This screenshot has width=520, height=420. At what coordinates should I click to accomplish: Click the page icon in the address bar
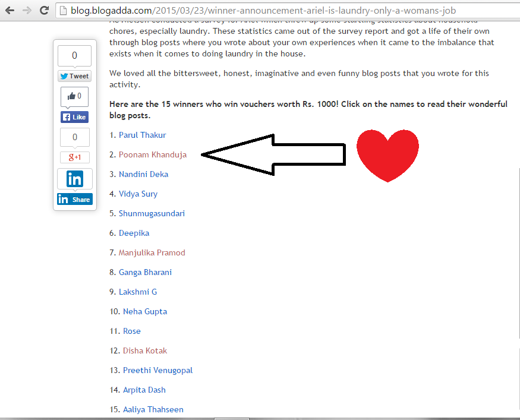[x=63, y=11]
